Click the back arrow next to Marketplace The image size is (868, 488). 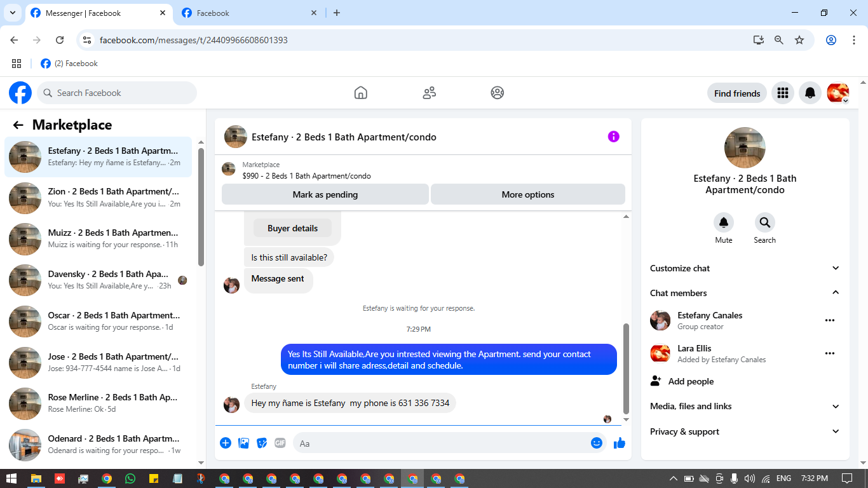(x=18, y=125)
